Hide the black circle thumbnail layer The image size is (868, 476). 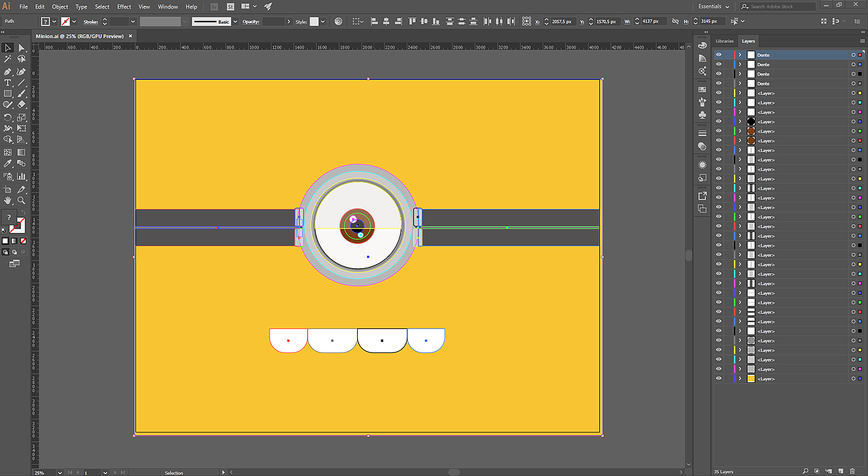coord(719,122)
